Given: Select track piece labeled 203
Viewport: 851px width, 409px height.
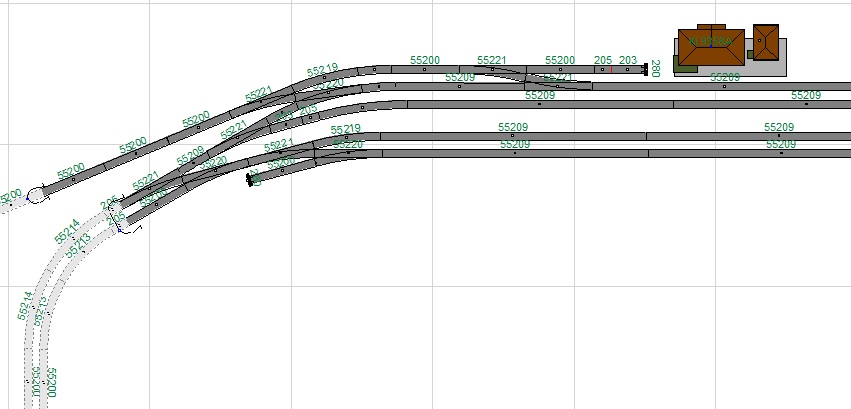Looking at the screenshot, I should click(x=627, y=70).
